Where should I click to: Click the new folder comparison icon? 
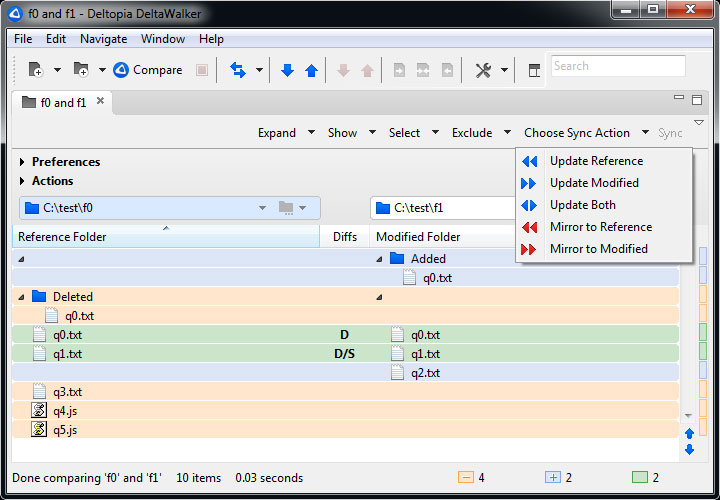[81, 70]
